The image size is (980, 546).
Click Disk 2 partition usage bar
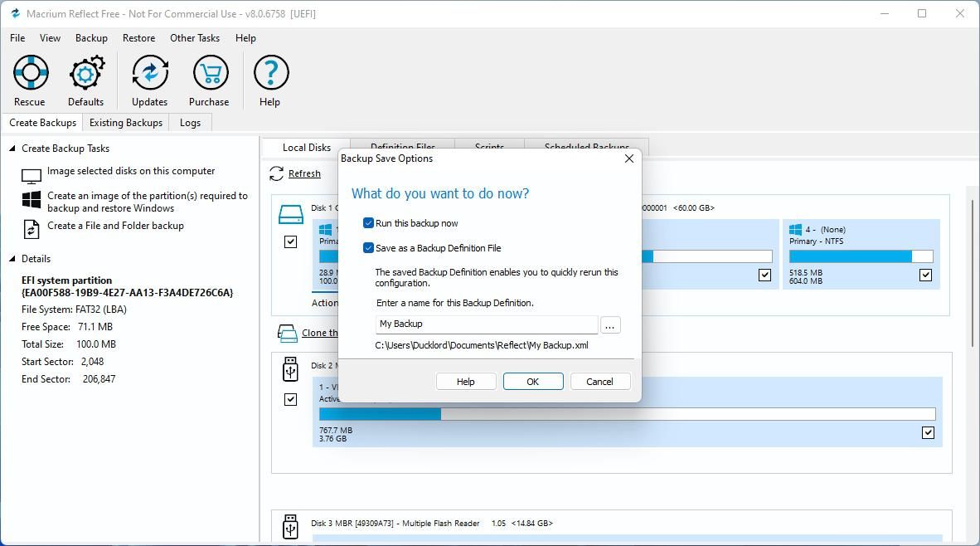[x=627, y=414]
